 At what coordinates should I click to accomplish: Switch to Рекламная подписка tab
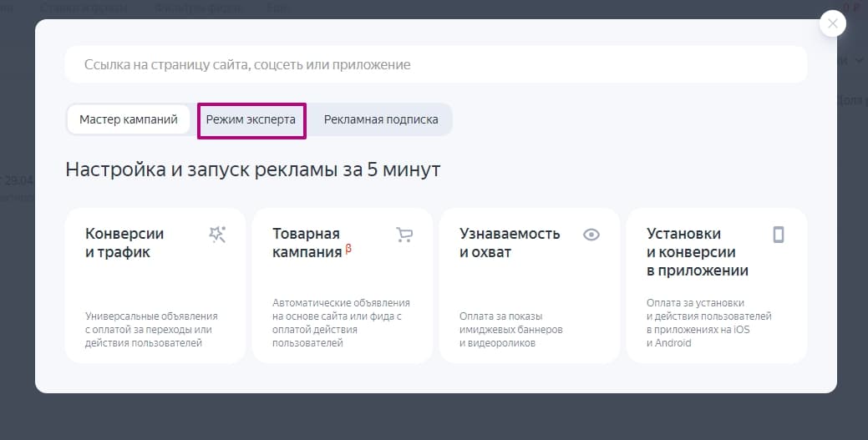(381, 119)
